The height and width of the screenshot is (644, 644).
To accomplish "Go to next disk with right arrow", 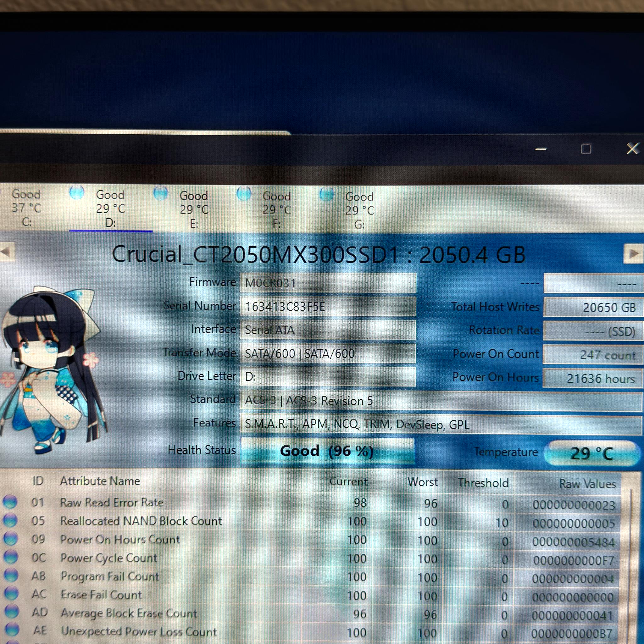I will [633, 254].
